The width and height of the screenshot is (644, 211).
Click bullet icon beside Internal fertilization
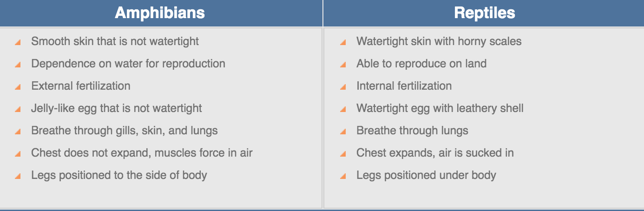tap(343, 87)
